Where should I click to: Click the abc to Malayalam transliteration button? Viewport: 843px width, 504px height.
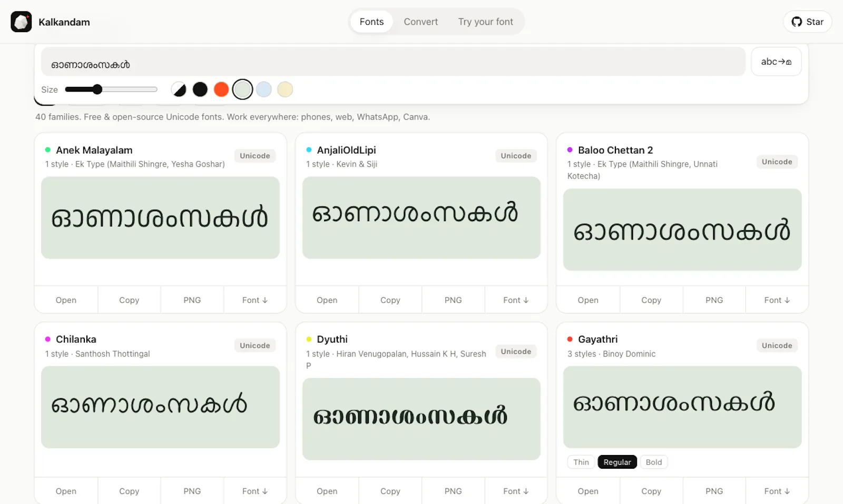coord(776,62)
